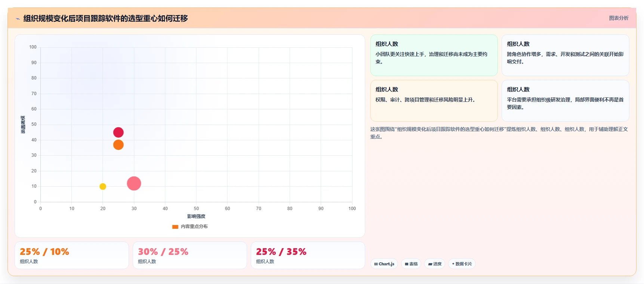Viewport: 644px width, 284px height.
Task: Click the 图表分析 label in the header
Action: coord(619,18)
